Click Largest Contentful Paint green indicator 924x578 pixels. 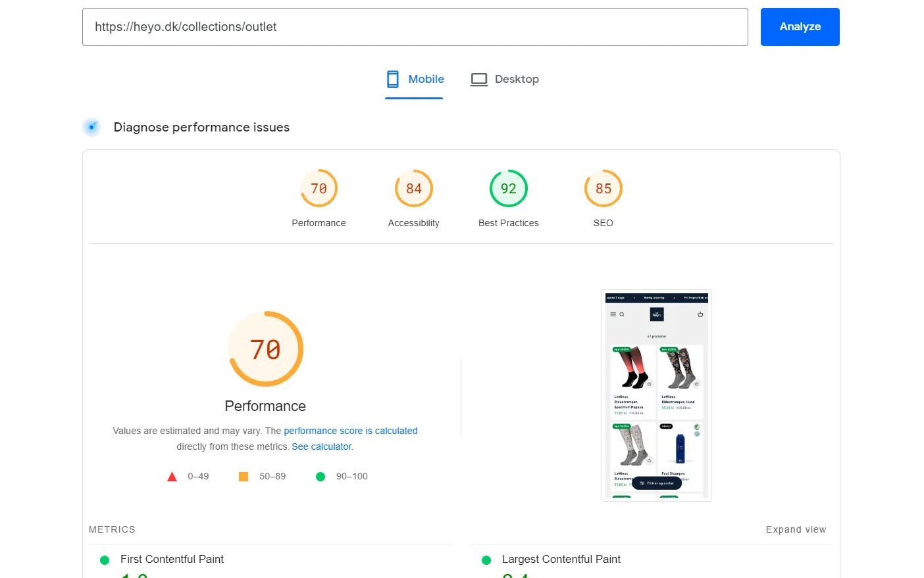coord(486,560)
